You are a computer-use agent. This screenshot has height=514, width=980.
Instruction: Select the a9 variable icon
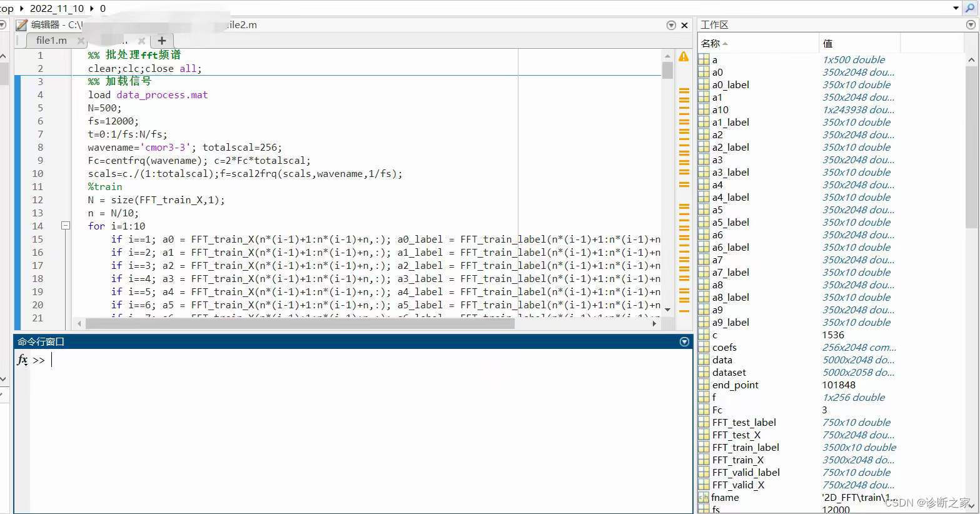[704, 310]
